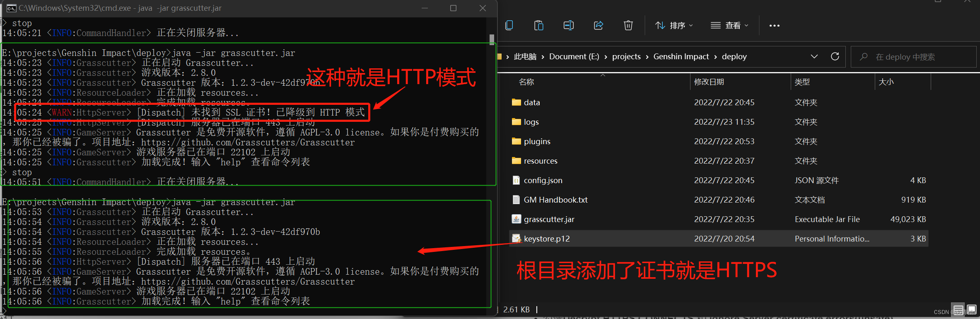Viewport: 980px width, 319px height.
Task: Sort by the 修改日期 column header
Action: point(709,82)
